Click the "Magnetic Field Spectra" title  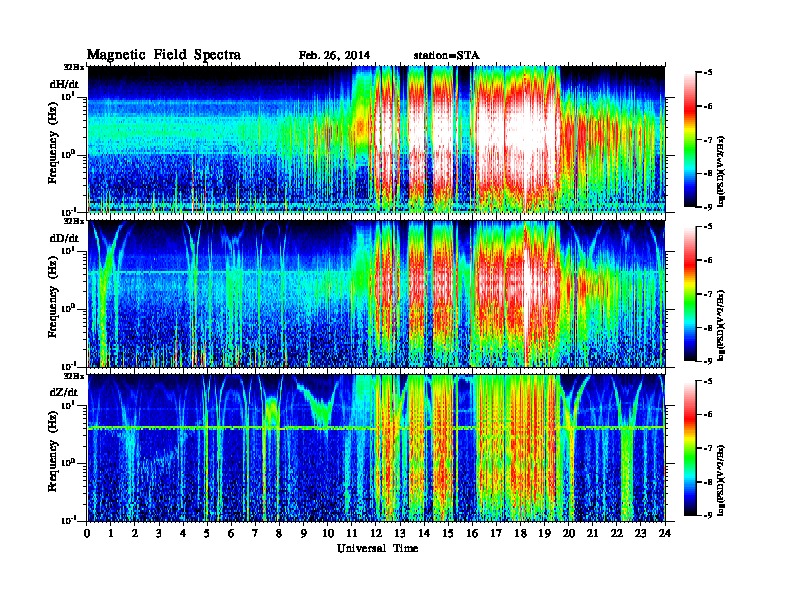[x=164, y=55]
